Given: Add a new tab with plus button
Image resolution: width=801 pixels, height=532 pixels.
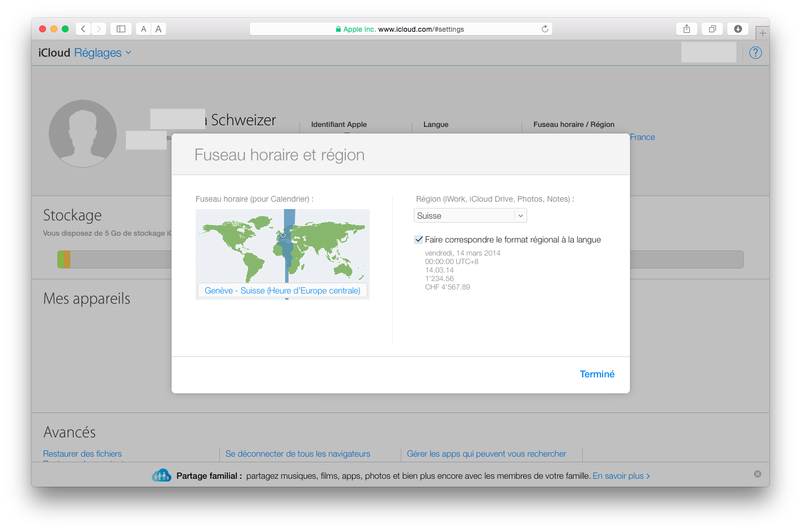Looking at the screenshot, I should pyautogui.click(x=762, y=33).
